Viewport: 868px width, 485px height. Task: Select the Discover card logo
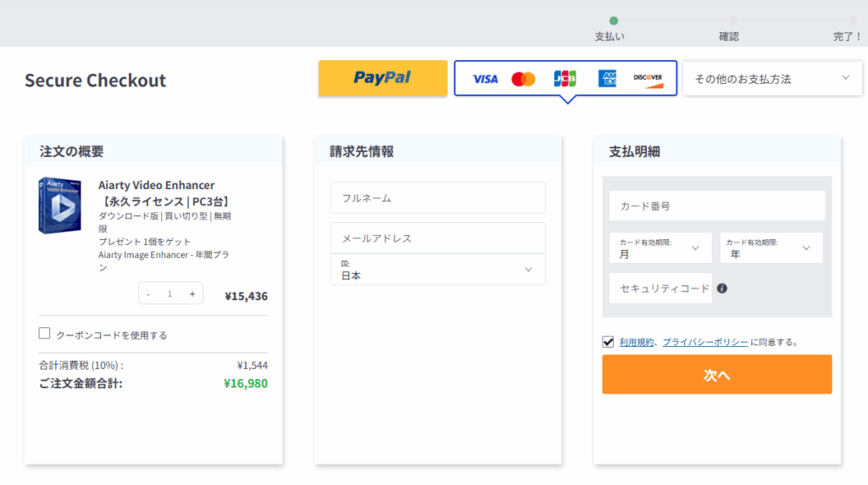[648, 80]
